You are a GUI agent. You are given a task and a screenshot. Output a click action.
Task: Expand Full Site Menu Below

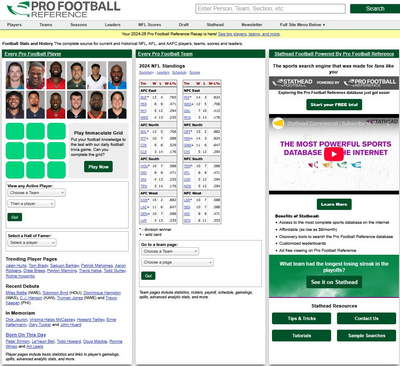[x=302, y=25]
